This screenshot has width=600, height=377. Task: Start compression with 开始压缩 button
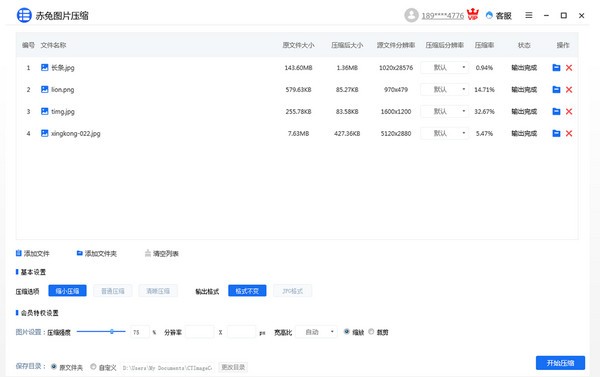[560, 363]
